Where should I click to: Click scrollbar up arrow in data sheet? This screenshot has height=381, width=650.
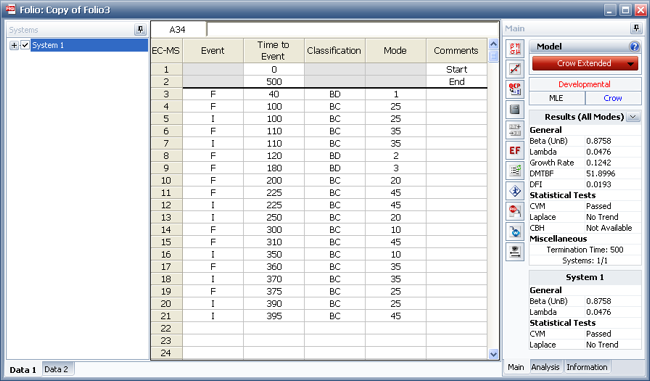(x=493, y=44)
